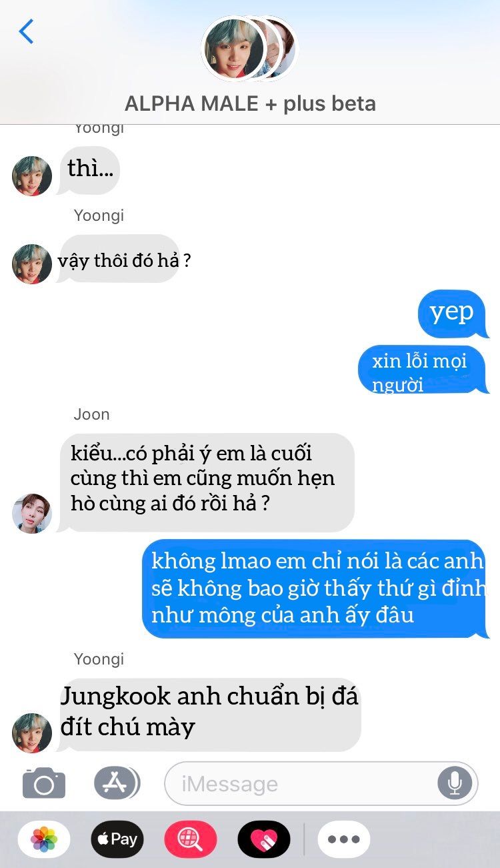Tap the microphone dictation icon

click(x=455, y=783)
